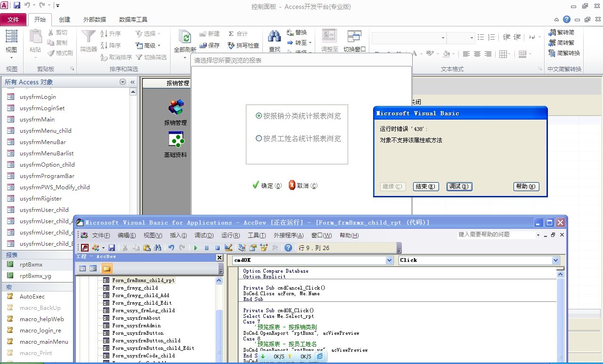Click the 视图 view icon in ribbon

(11, 37)
